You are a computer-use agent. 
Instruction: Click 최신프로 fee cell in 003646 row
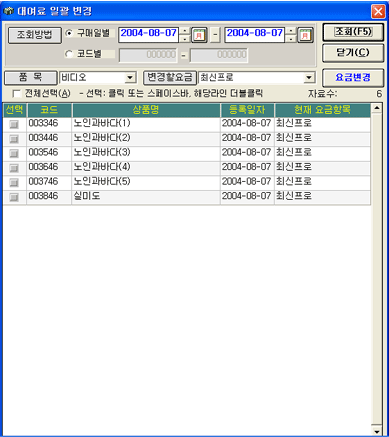(322, 168)
